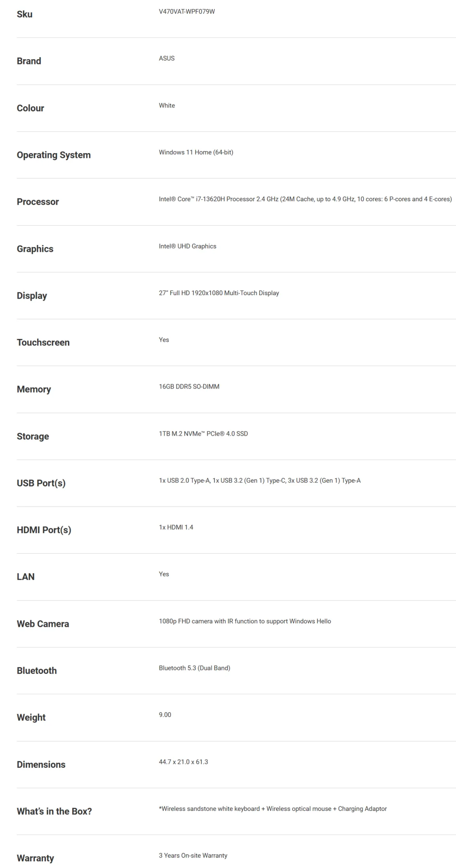Click the 3 Years On-site Warranty text
This screenshot has height=868, width=456.
(193, 856)
